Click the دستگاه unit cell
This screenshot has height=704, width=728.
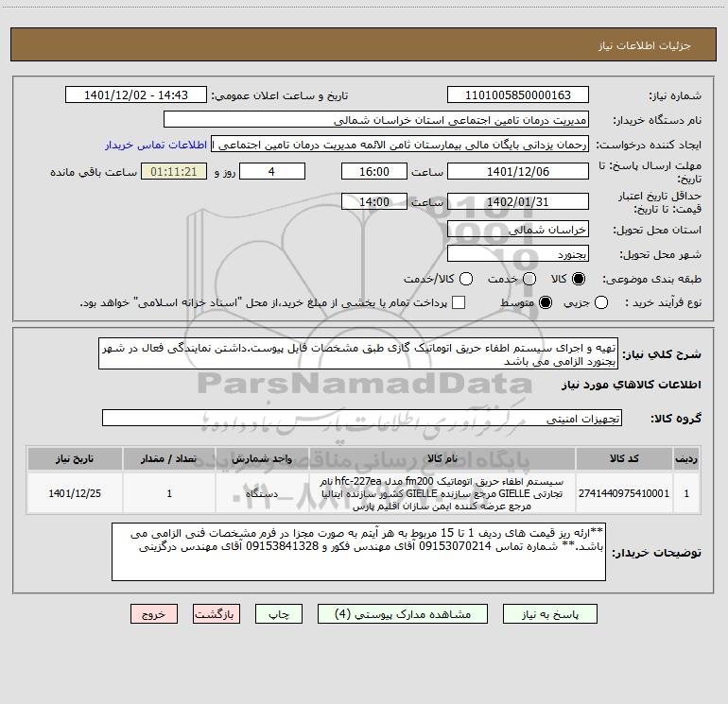pyautogui.click(x=262, y=493)
